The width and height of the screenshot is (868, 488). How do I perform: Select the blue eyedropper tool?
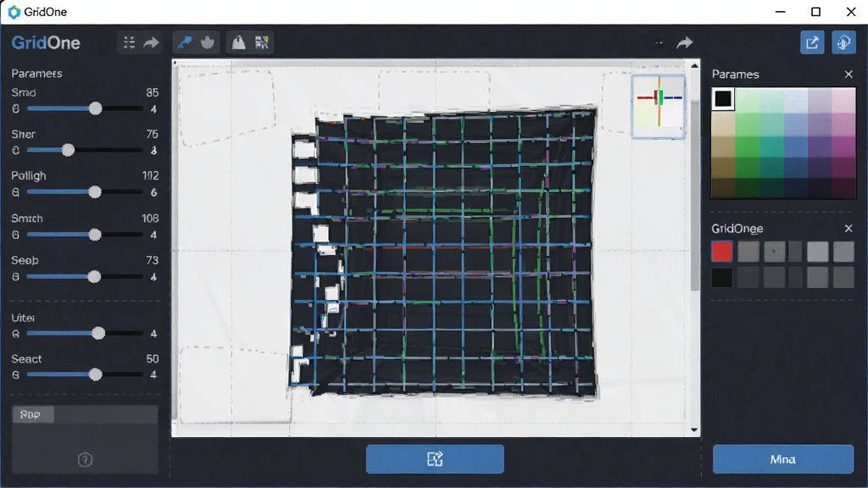pyautogui.click(x=184, y=42)
